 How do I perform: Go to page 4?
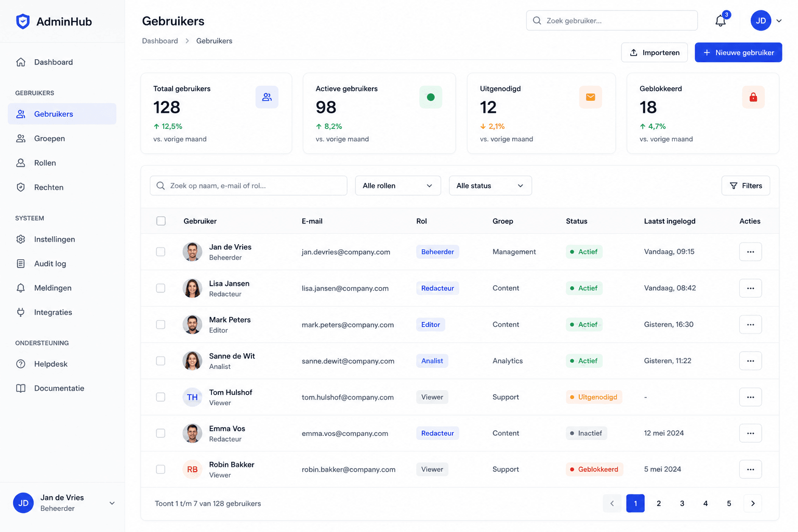click(x=706, y=503)
